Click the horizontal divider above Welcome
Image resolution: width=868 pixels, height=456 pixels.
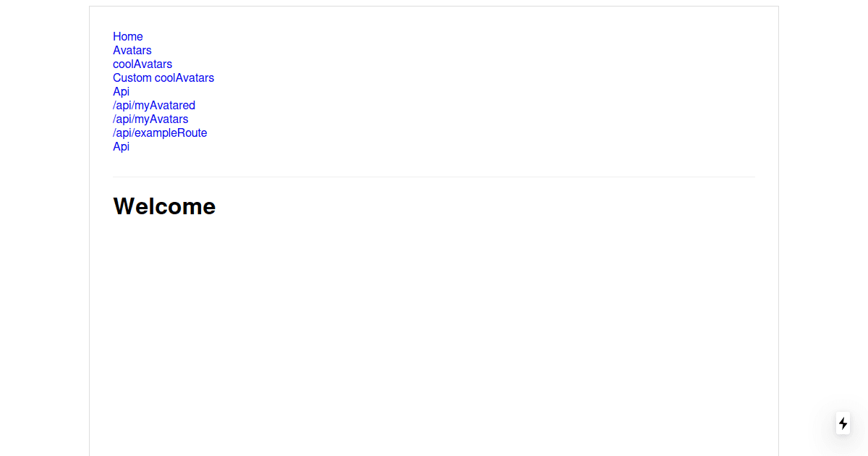point(434,177)
